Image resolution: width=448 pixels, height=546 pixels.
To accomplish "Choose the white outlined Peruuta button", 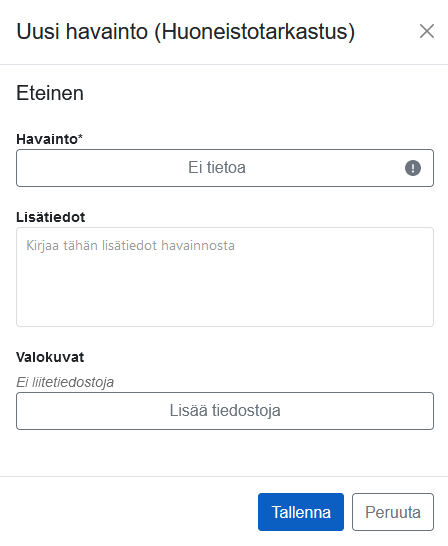I will [393, 512].
